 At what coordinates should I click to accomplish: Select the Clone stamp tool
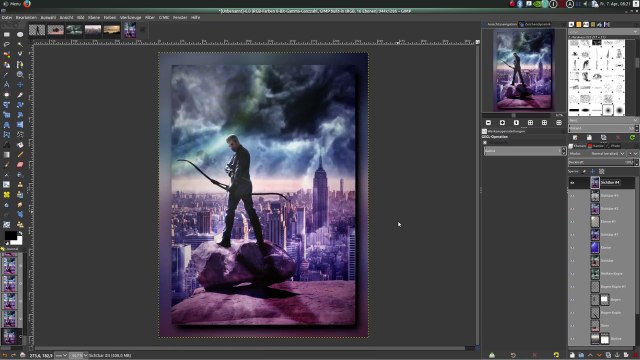point(20,184)
